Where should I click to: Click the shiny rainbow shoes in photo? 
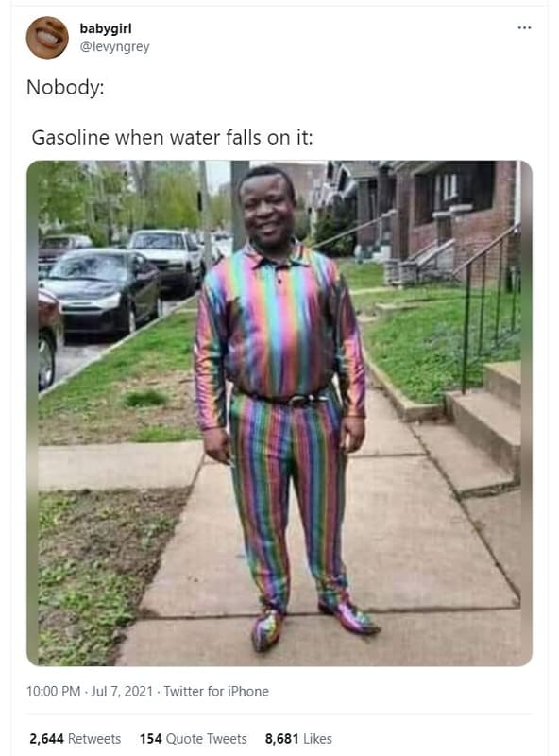coord(313,624)
